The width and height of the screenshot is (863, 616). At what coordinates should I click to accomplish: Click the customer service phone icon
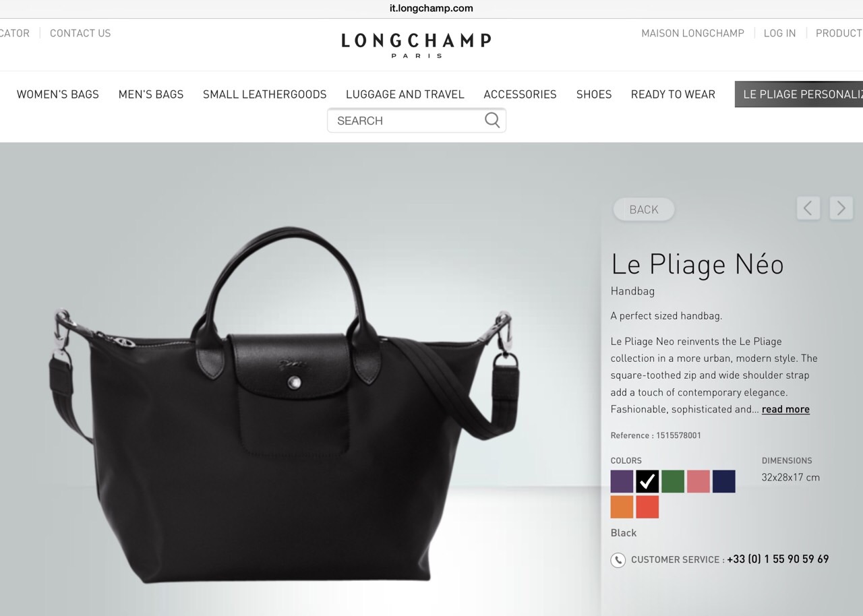[x=618, y=560]
